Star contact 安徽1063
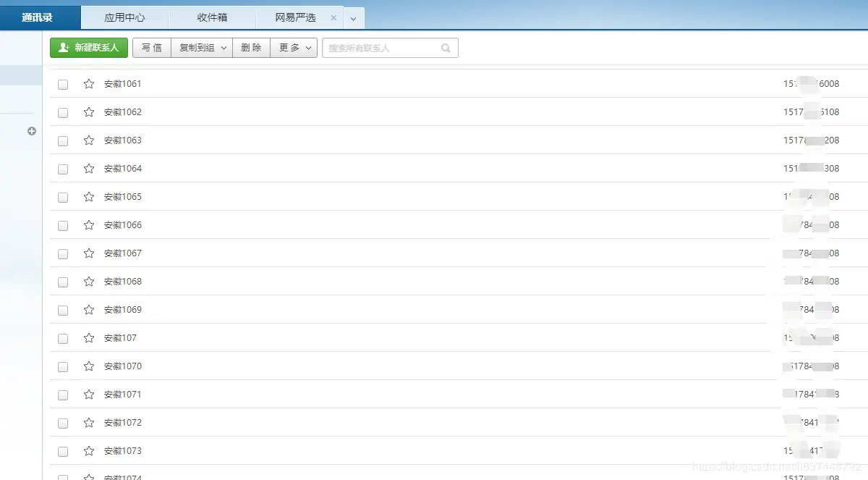This screenshot has height=480, width=868. click(89, 140)
